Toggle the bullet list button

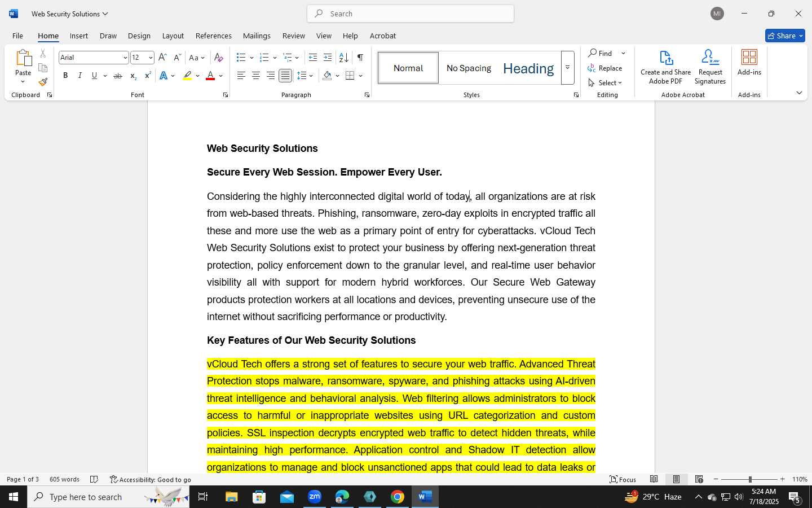tap(241, 58)
